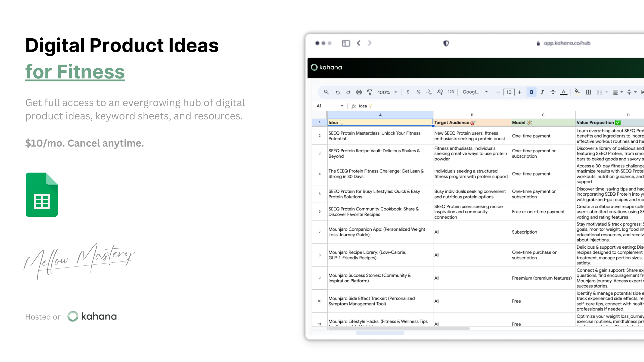
Task: Toggle bold formatting
Action: [532, 92]
